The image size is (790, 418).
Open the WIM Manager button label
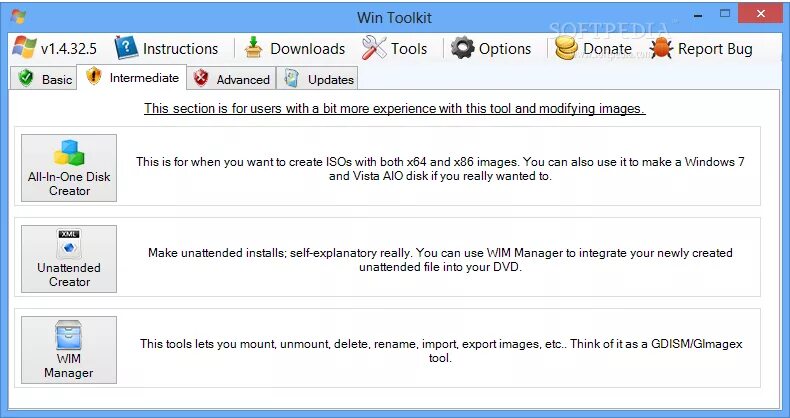coord(69,366)
